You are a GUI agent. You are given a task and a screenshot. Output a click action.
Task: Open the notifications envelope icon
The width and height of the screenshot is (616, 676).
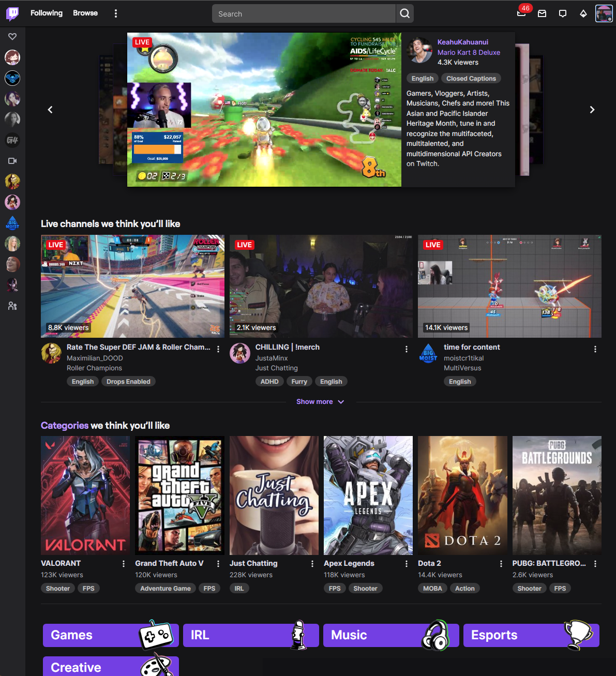pos(542,14)
